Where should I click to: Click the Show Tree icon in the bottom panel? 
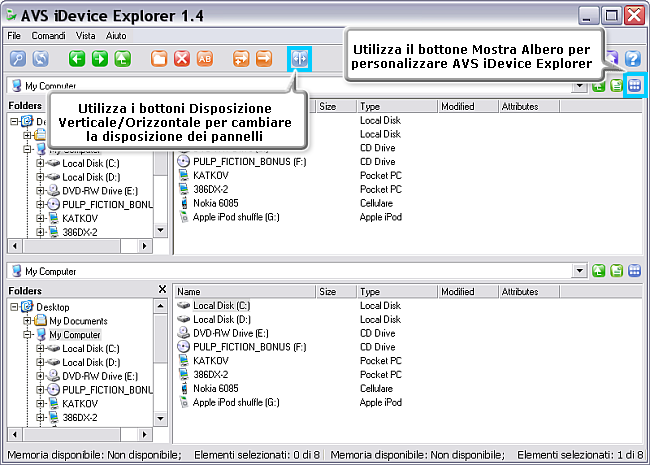pos(635,271)
